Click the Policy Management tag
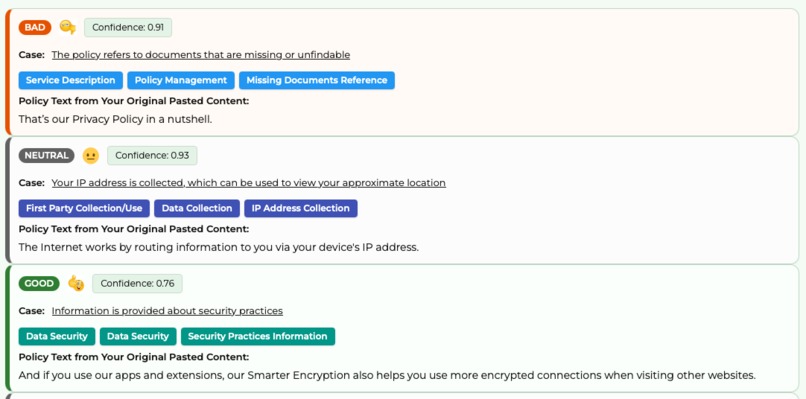806x399 pixels. tap(181, 80)
